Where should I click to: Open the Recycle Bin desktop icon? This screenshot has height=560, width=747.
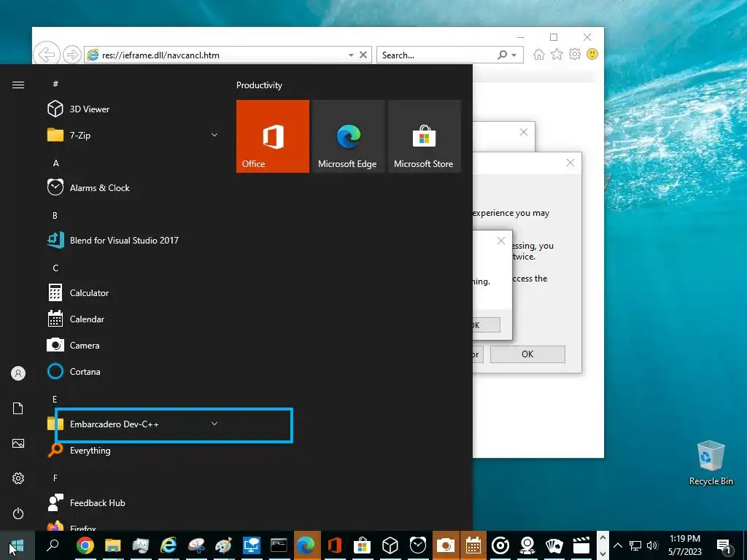pos(711,463)
